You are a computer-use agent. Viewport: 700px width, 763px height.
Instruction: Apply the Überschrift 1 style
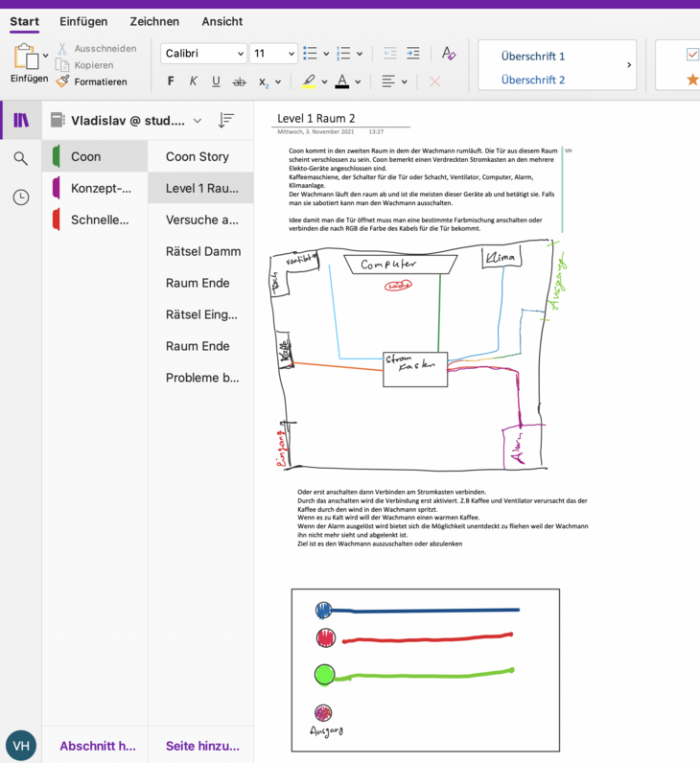tap(533, 56)
